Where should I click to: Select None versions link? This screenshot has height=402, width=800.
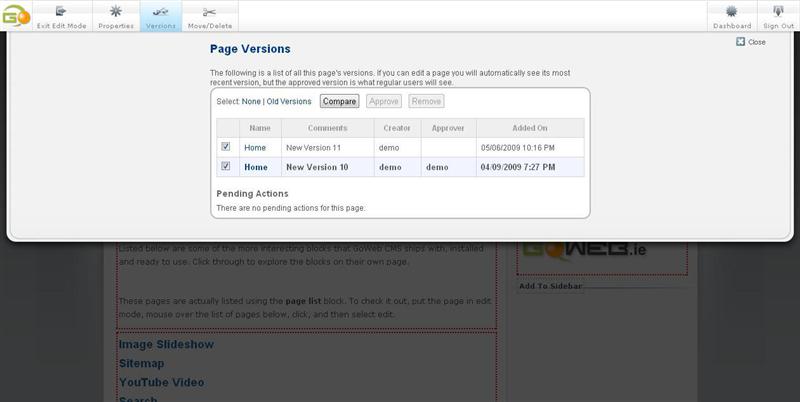click(251, 101)
